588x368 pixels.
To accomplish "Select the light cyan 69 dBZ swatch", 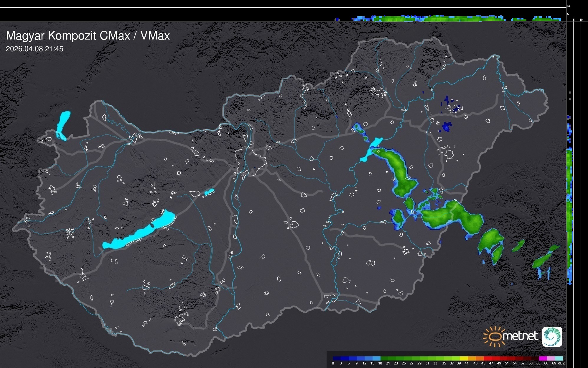I will click(559, 358).
